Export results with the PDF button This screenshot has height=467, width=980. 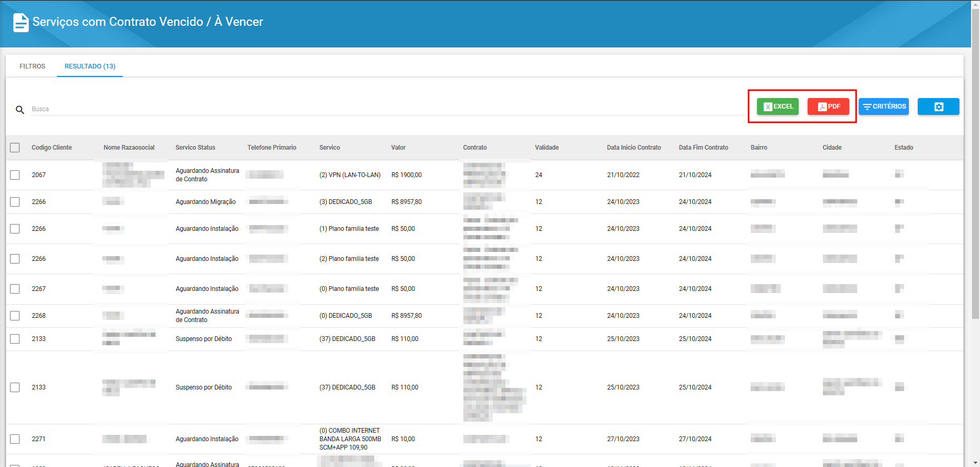[828, 106]
